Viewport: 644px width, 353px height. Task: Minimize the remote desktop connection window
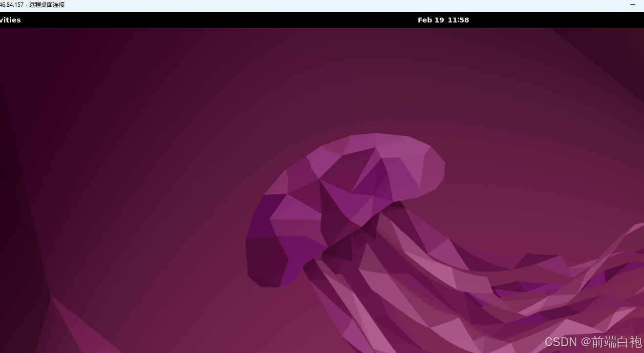pyautogui.click(x=633, y=5)
